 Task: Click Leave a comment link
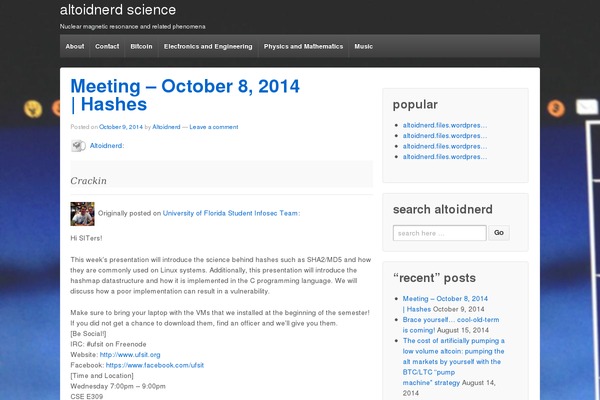214,127
